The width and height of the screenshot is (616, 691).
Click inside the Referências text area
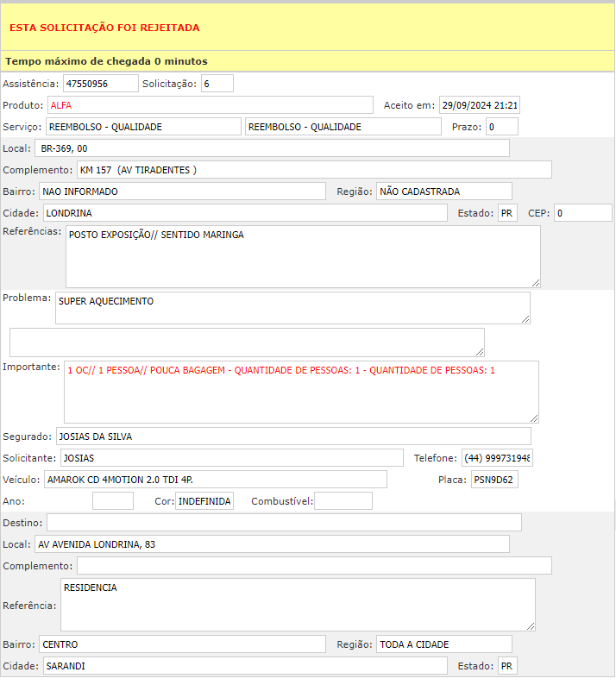(303, 256)
